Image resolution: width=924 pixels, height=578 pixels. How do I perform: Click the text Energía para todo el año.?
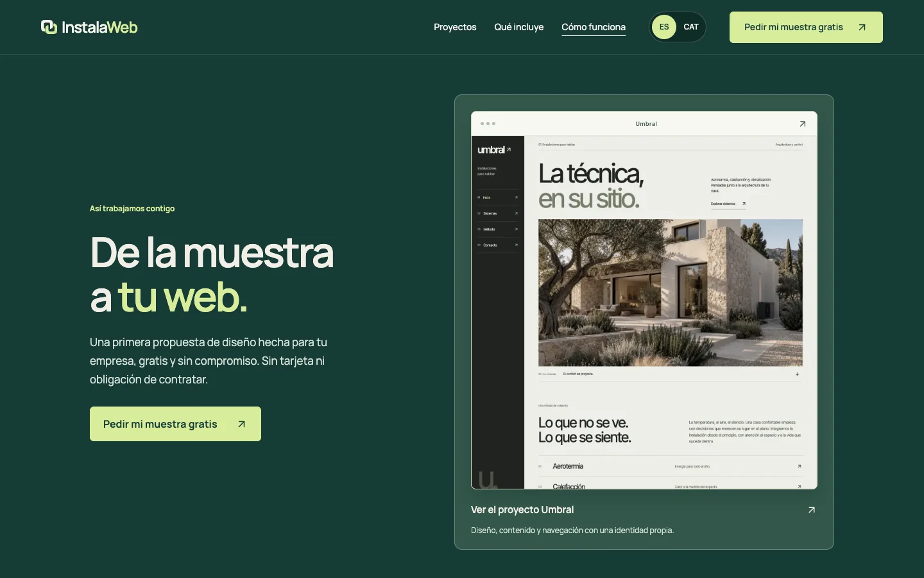692,466
